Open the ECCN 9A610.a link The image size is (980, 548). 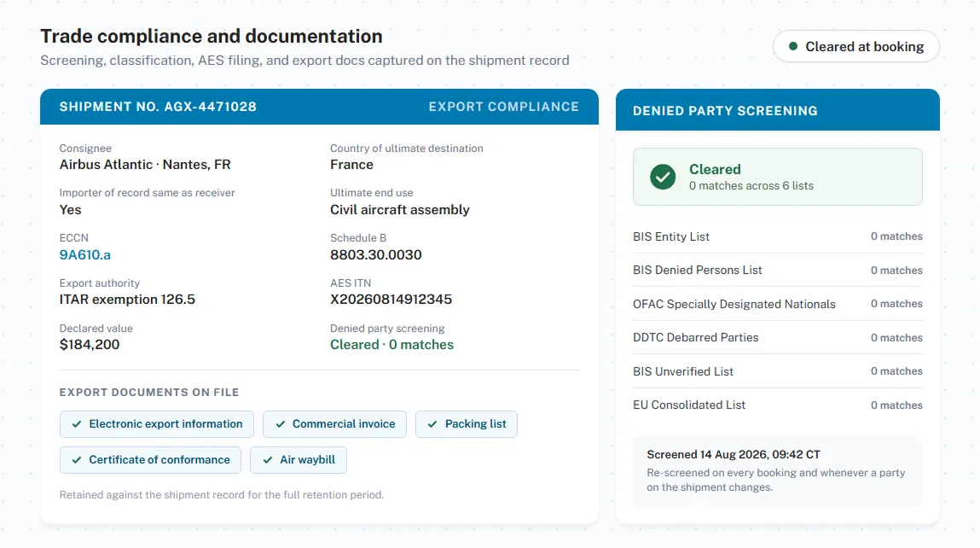(85, 255)
